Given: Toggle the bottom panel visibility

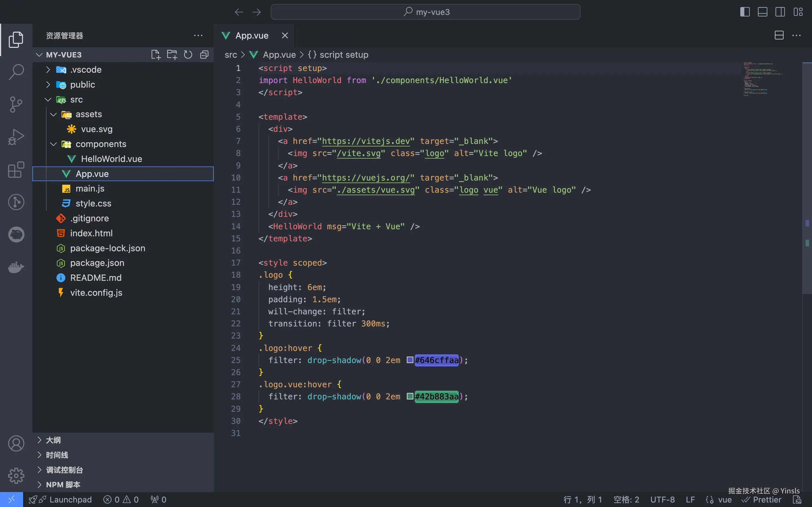Looking at the screenshot, I should tap(762, 12).
